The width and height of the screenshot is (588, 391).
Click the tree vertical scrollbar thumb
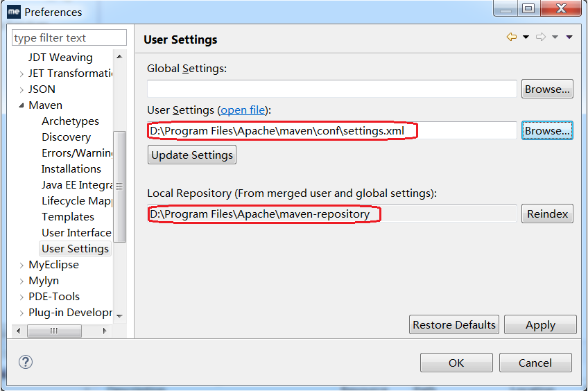click(x=120, y=186)
